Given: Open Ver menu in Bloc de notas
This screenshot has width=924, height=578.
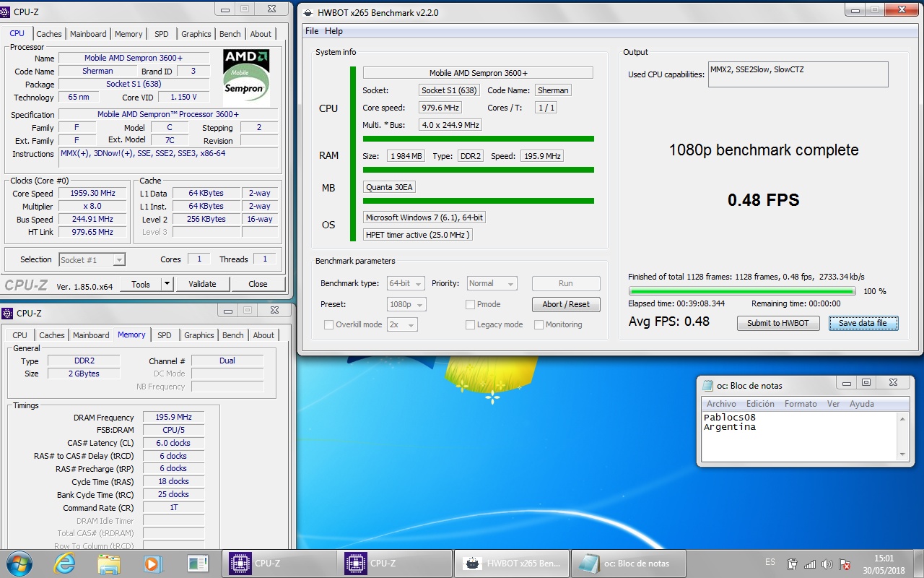Looking at the screenshot, I should [x=833, y=404].
